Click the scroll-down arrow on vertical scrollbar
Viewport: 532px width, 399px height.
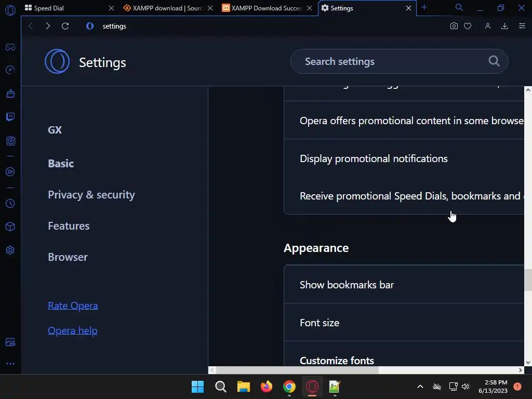click(528, 362)
